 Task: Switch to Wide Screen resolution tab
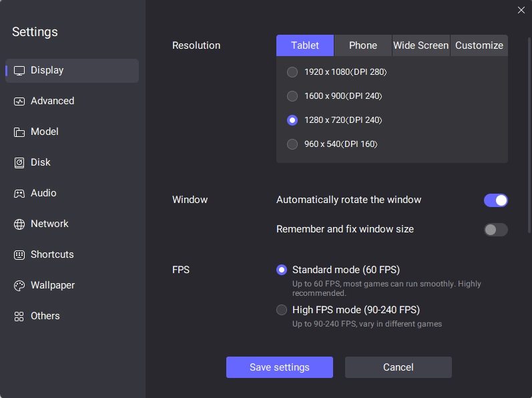(x=421, y=45)
